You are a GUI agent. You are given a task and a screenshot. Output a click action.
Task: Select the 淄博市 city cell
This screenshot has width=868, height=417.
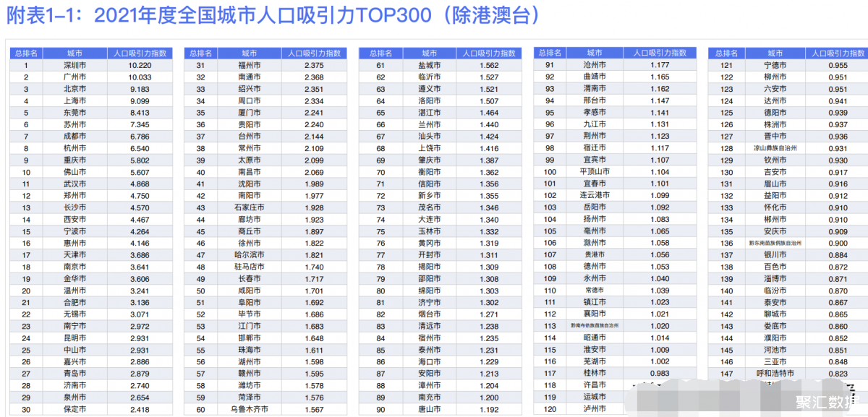(x=775, y=278)
